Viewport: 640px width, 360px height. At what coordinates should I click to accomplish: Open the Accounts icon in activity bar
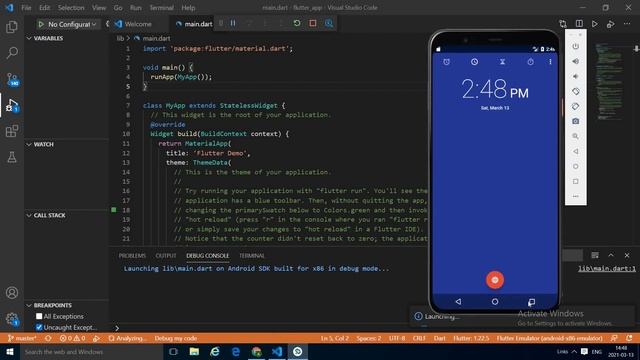click(12, 293)
